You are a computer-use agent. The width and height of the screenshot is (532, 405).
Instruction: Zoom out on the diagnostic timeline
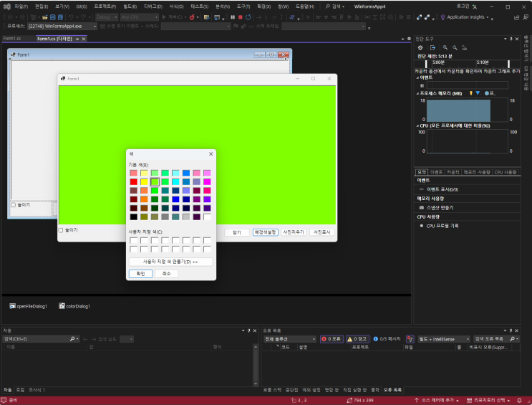click(x=455, y=47)
